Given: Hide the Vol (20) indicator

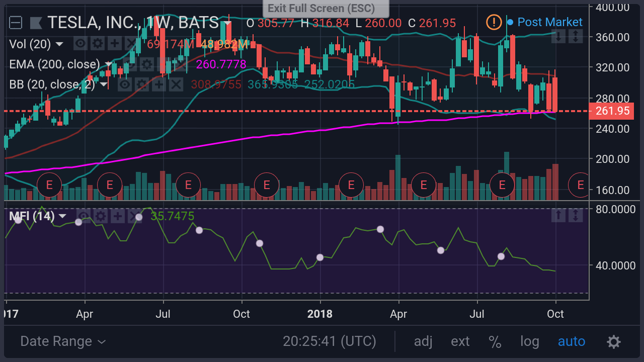Looking at the screenshot, I should coord(80,44).
